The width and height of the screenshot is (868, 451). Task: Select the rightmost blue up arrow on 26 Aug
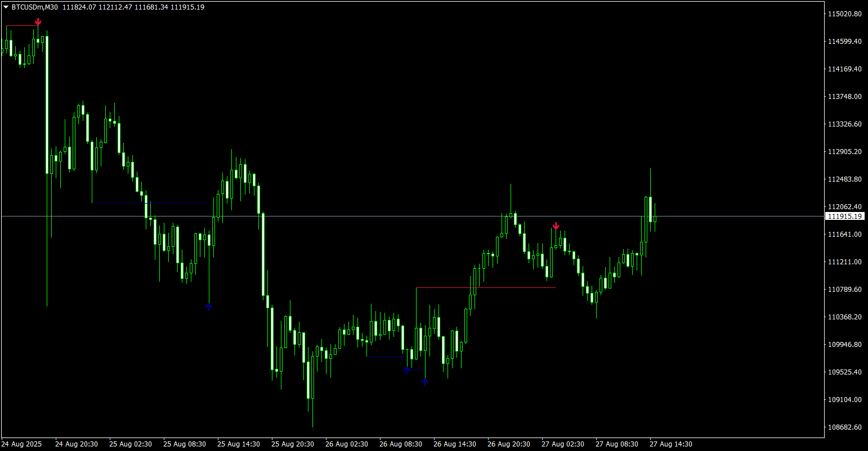[x=425, y=382]
